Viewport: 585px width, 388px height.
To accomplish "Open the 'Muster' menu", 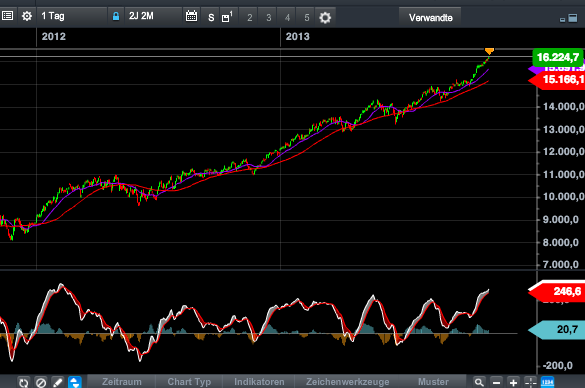I will (x=433, y=382).
